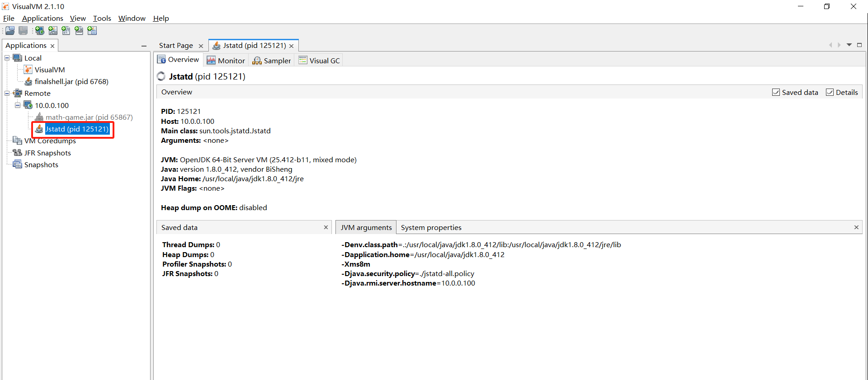Click the last add-snapshot toolbar icon

point(92,31)
